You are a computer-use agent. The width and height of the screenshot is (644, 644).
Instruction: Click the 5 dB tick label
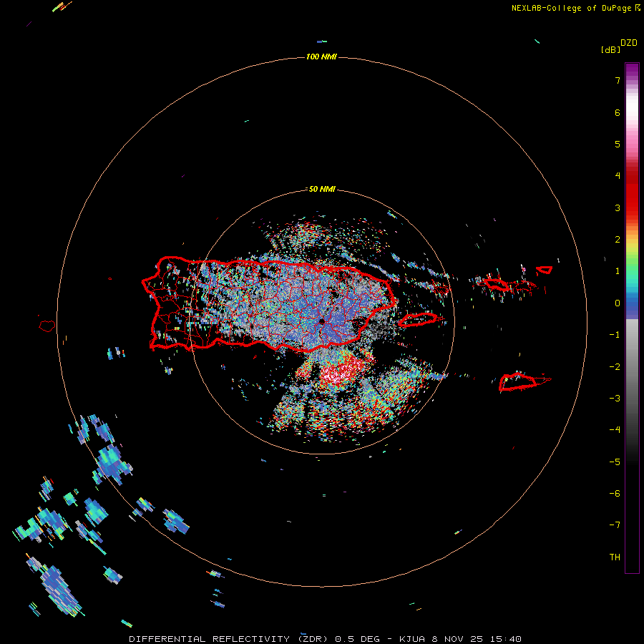pyautogui.click(x=618, y=144)
